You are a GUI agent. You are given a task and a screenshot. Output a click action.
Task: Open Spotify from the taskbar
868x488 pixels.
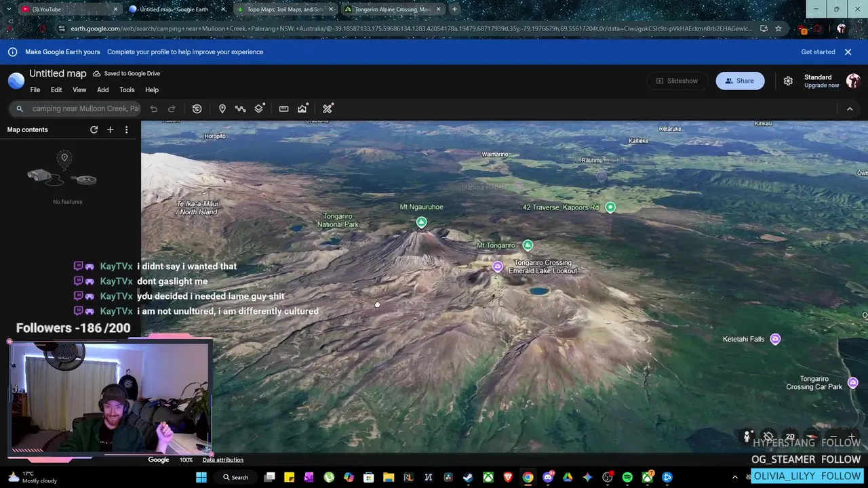[x=627, y=477]
